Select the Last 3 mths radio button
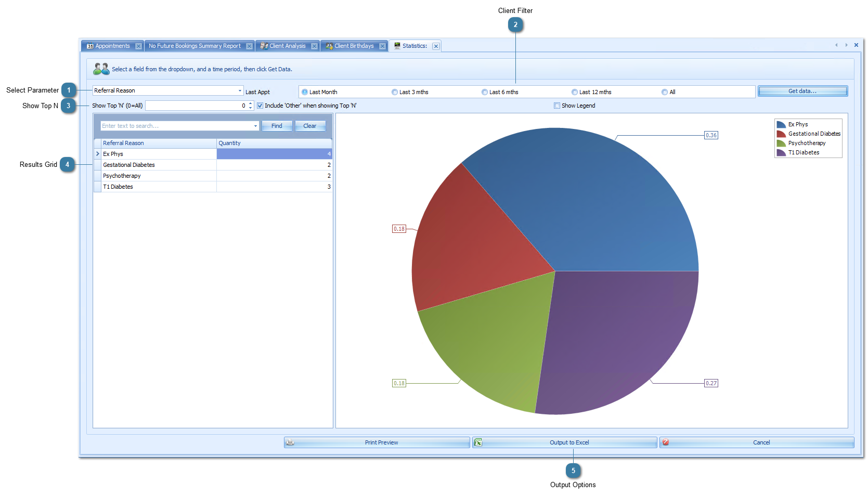Screen dimensions: 868x497 coord(395,92)
